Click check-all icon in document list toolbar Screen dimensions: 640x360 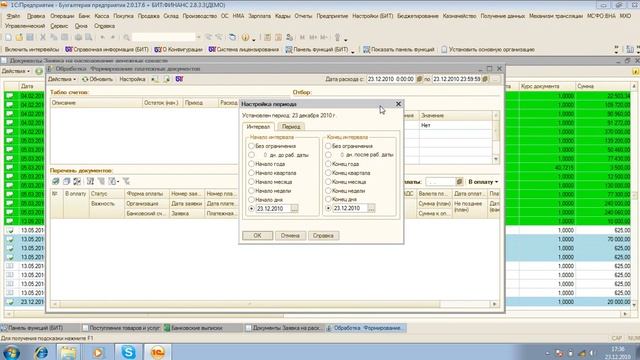coord(56,181)
